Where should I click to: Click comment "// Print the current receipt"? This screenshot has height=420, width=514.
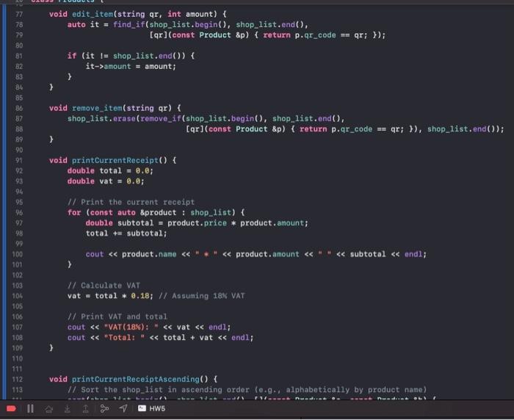coord(131,203)
